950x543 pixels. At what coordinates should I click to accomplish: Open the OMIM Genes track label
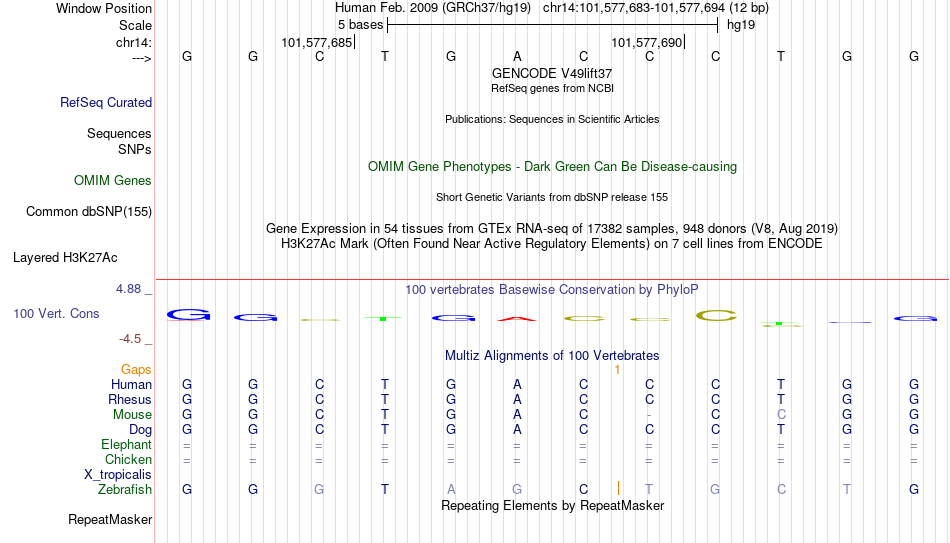coord(113,181)
